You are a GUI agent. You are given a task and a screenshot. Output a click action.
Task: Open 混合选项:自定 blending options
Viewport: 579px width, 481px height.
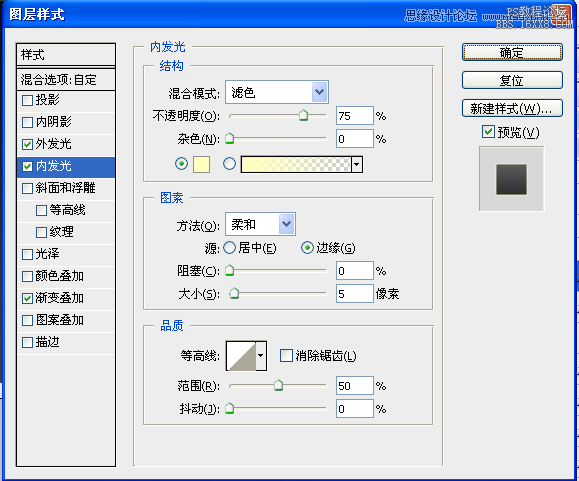pyautogui.click(x=66, y=79)
